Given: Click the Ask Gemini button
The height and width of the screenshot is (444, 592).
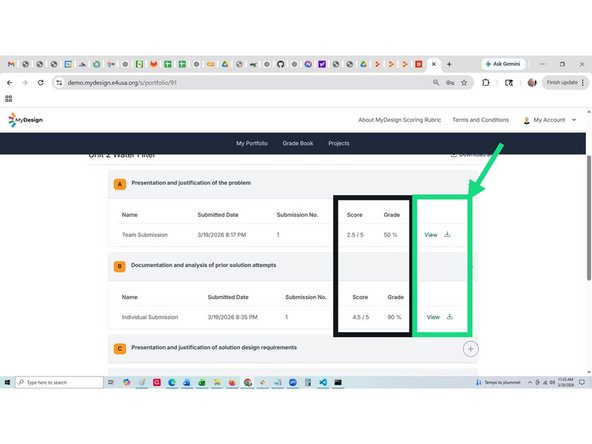Looking at the screenshot, I should pos(503,64).
